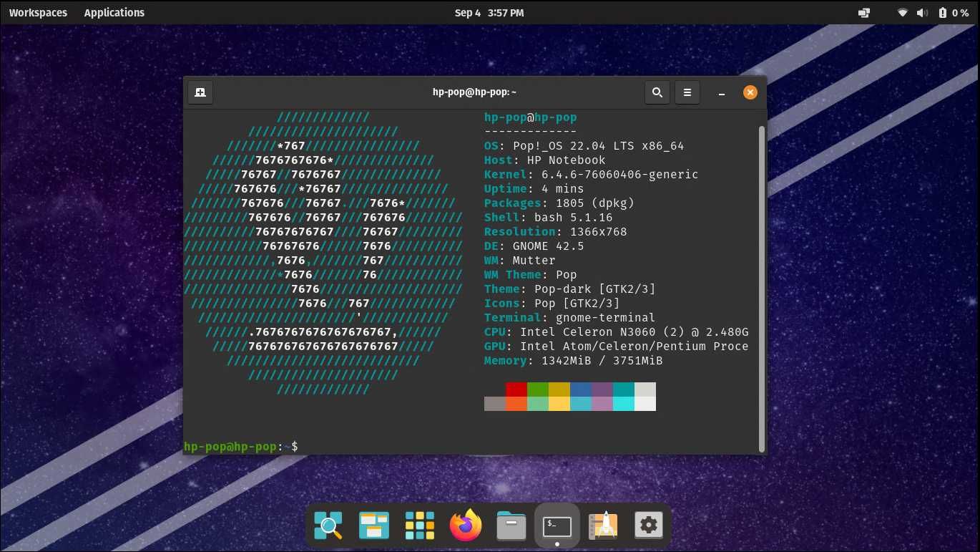Click the Memory: 1342MiB / 3751MiB line
Screen dimensions: 980x552
pyautogui.click(x=574, y=361)
